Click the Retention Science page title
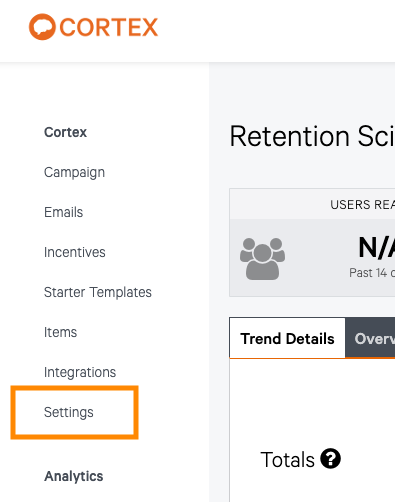395x502 pixels. pyautogui.click(x=312, y=136)
